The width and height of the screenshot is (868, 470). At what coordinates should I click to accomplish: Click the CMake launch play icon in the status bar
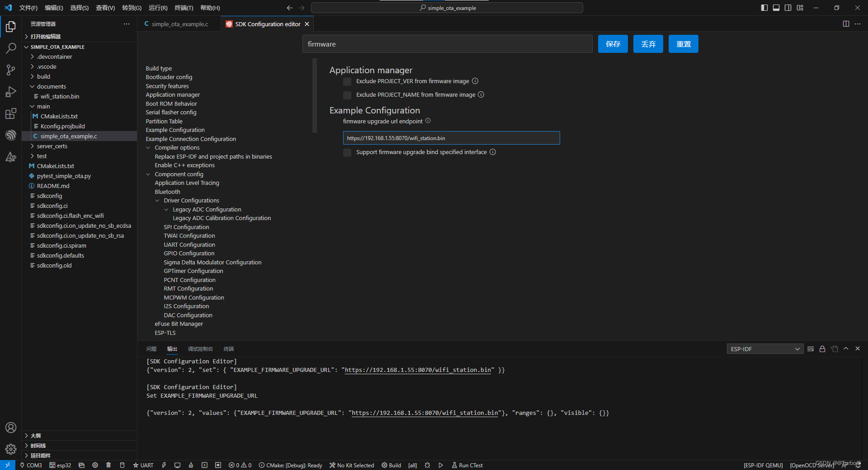(441, 465)
